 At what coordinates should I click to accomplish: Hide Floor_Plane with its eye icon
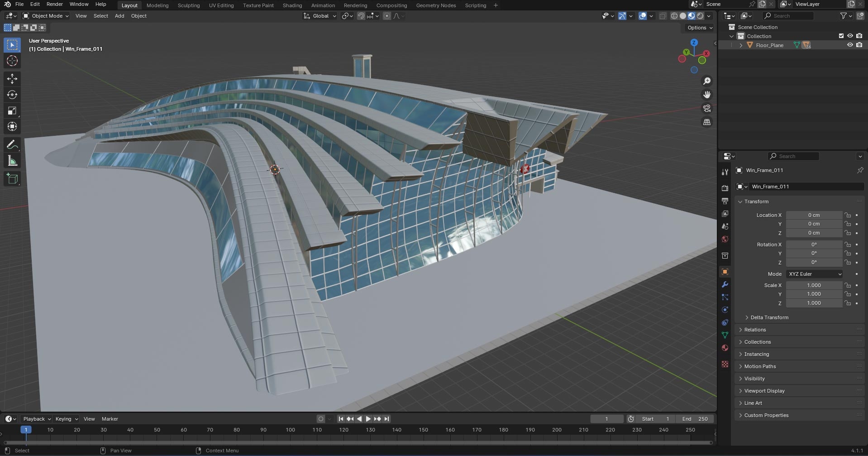tap(850, 45)
